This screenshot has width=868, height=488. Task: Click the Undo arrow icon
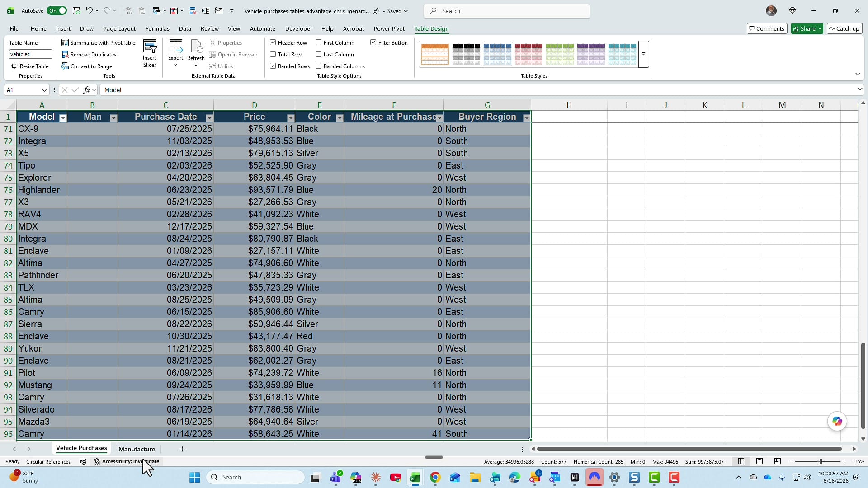[x=90, y=11]
